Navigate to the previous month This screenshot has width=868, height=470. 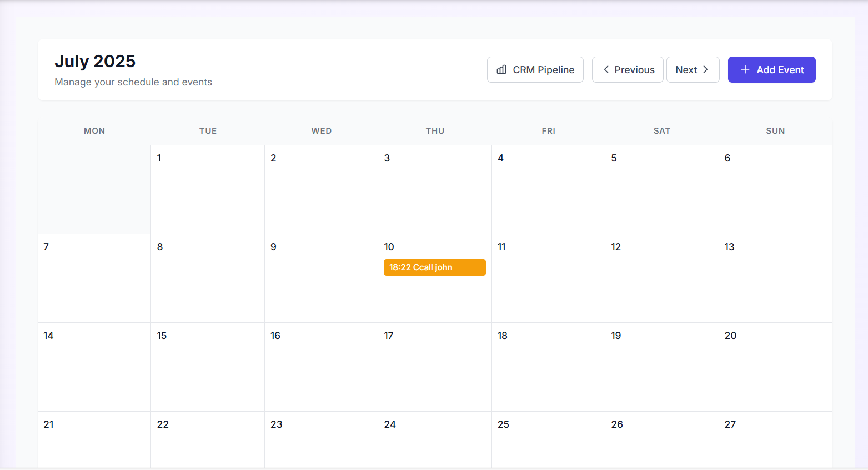point(628,69)
